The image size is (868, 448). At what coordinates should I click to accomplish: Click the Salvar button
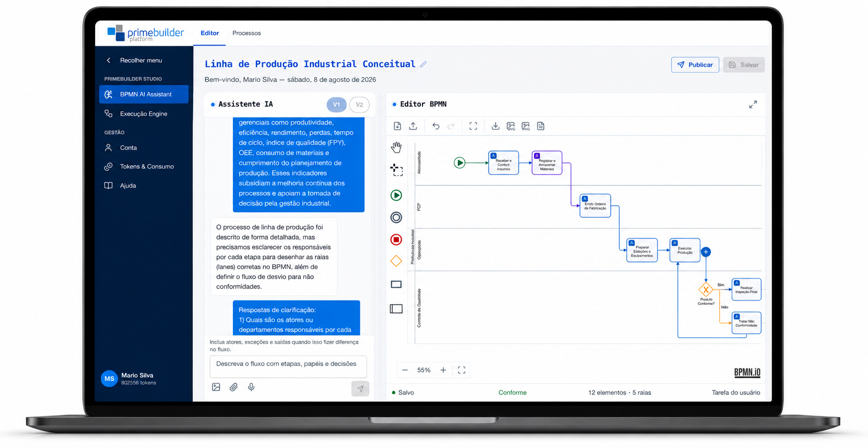744,65
